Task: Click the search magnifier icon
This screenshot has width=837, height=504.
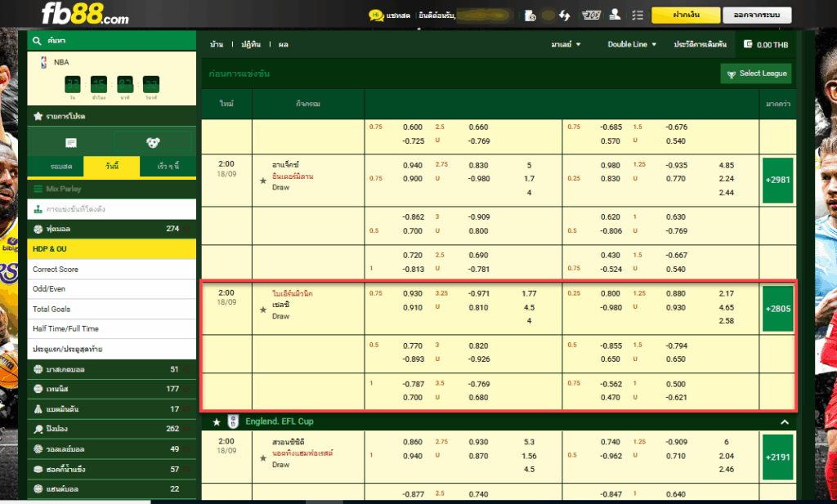Action: tap(37, 41)
